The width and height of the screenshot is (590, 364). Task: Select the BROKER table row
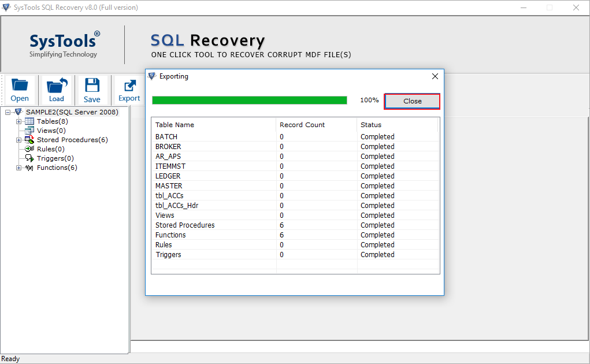(295, 146)
